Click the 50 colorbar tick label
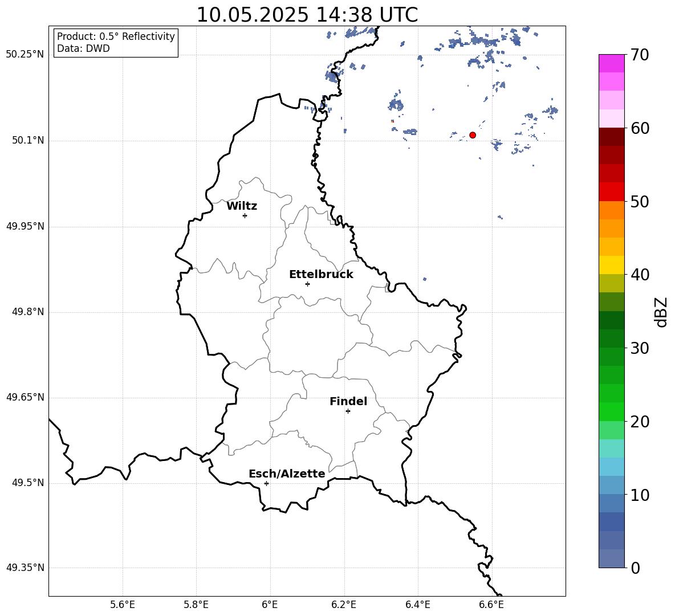 640,201
